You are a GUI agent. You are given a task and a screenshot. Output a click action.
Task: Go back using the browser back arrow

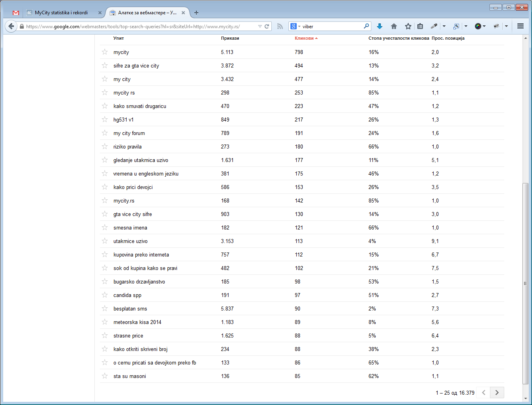point(11,26)
